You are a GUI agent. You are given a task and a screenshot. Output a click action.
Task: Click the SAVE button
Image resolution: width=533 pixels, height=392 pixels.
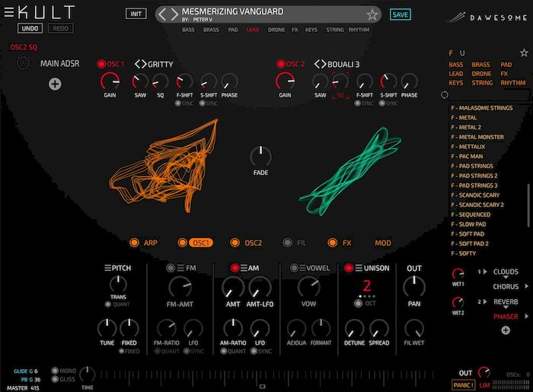point(400,14)
